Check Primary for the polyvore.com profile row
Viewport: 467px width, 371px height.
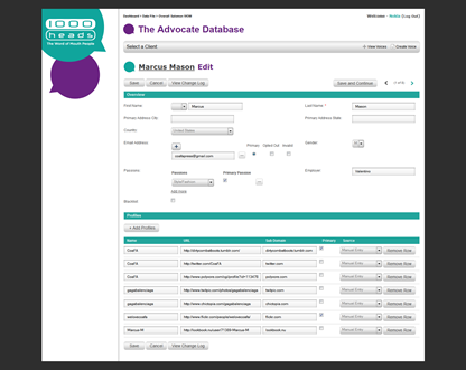[321, 275]
